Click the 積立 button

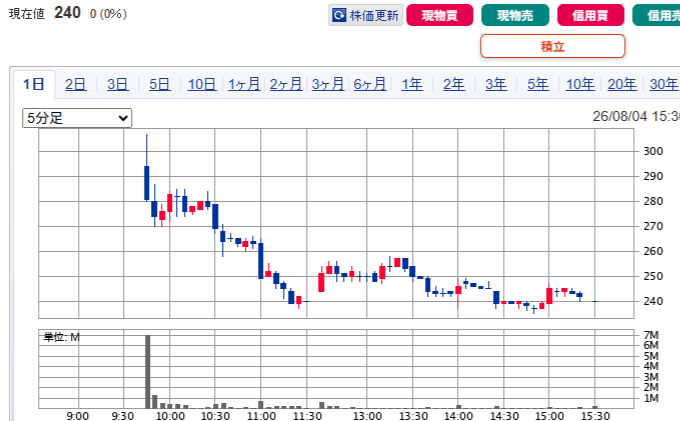[x=552, y=46]
